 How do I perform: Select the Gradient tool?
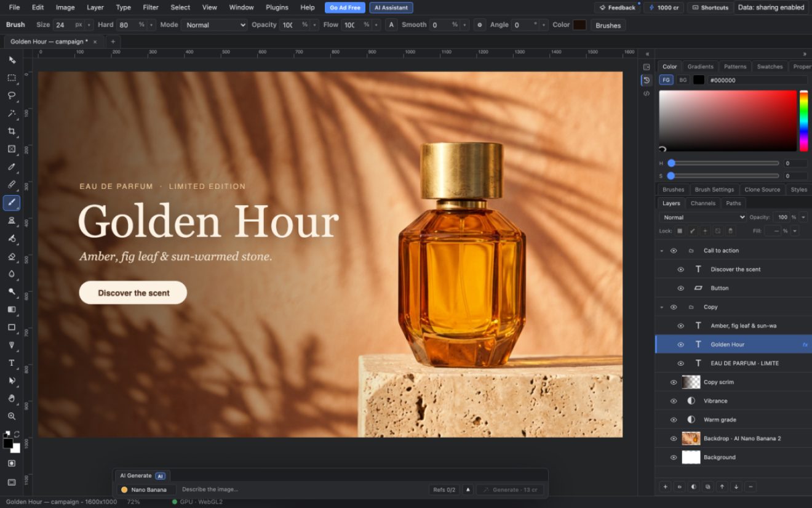[12, 310]
